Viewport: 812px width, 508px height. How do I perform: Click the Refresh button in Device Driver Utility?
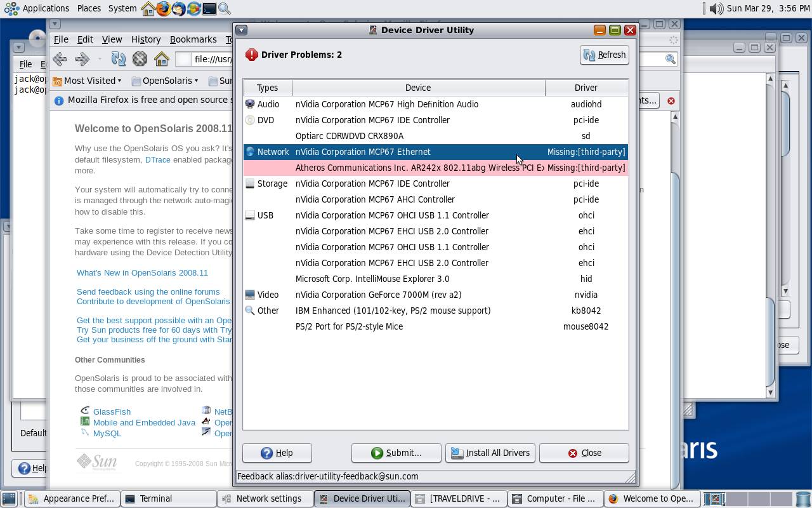pos(604,55)
